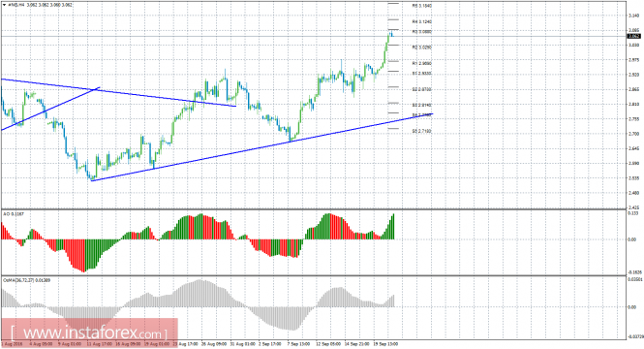Click the 12 Sep 05:00 time axis label
Screen dimensions: 644x349
tap(327, 343)
